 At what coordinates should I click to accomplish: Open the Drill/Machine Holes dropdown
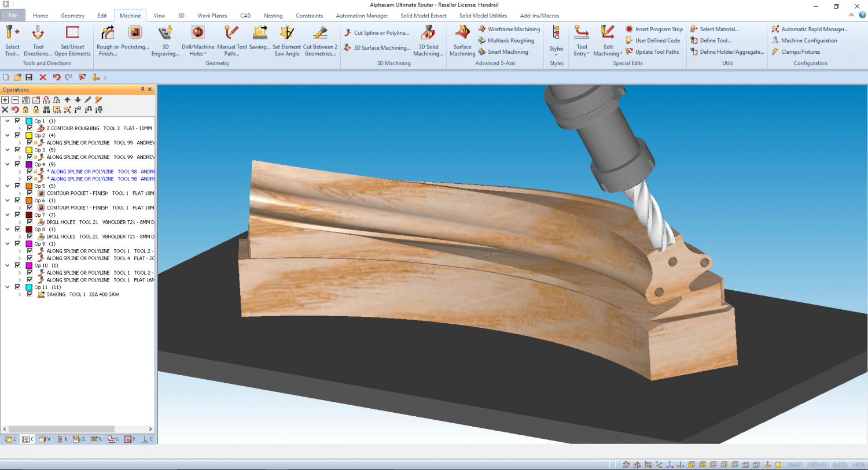pos(198,40)
